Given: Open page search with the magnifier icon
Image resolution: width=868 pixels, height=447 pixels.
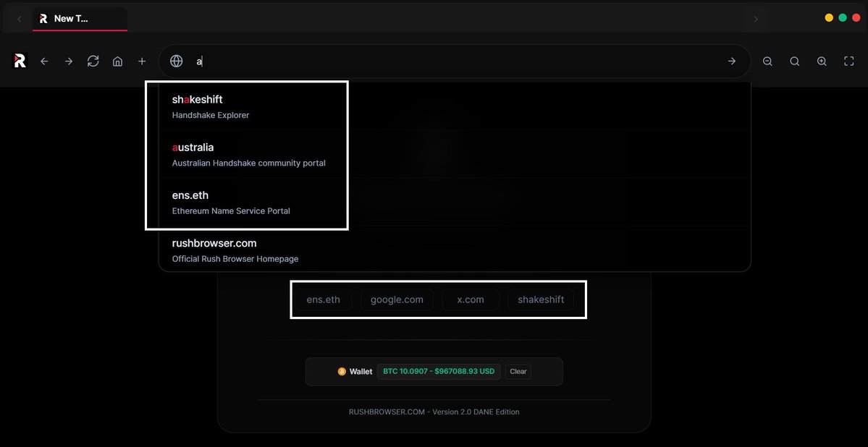Looking at the screenshot, I should tap(794, 61).
